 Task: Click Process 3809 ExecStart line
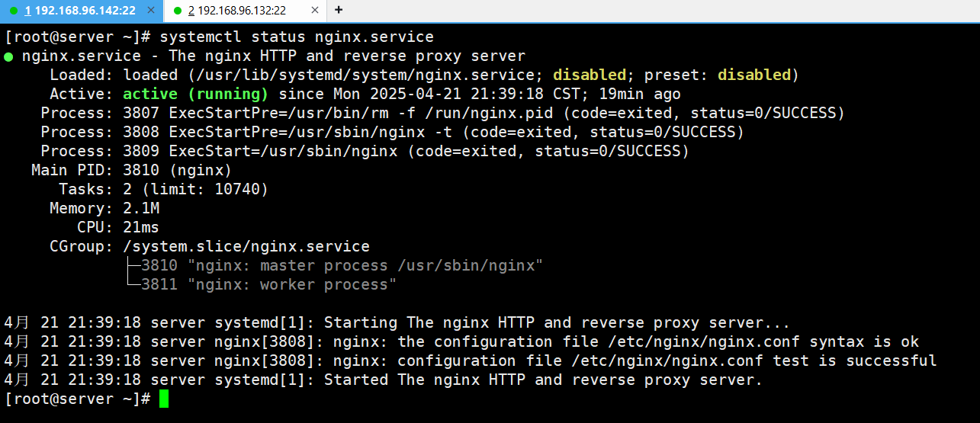(365, 151)
